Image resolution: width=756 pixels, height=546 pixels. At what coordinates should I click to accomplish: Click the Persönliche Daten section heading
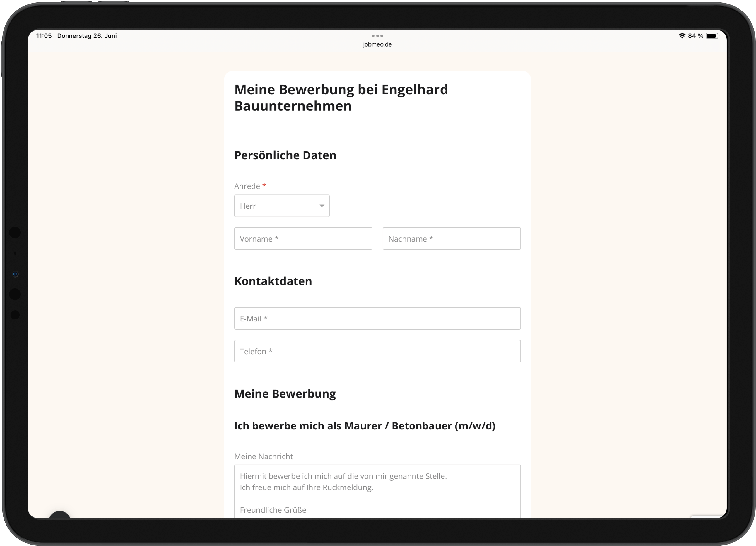[285, 155]
